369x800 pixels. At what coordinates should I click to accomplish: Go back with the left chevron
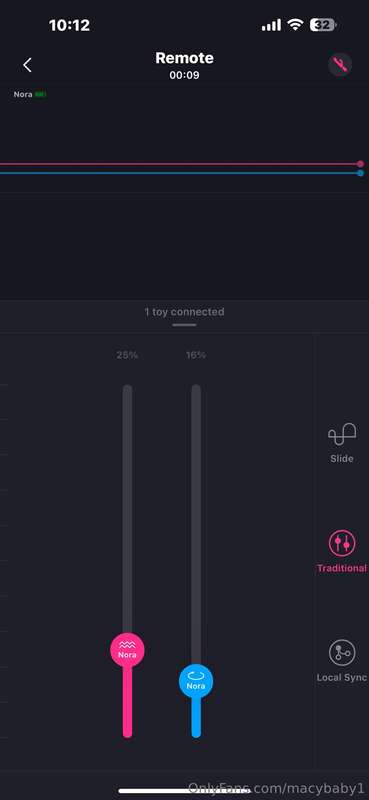tap(28, 65)
